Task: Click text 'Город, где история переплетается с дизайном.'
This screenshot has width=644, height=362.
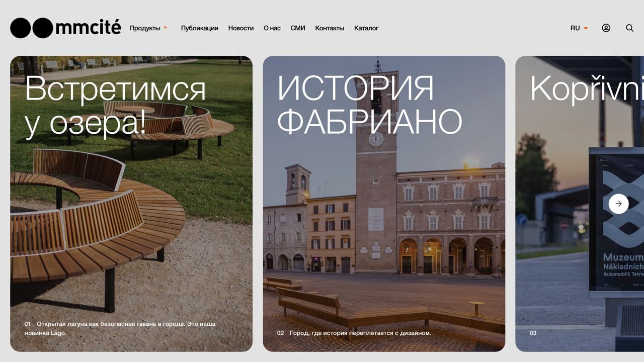Action: [x=360, y=333]
